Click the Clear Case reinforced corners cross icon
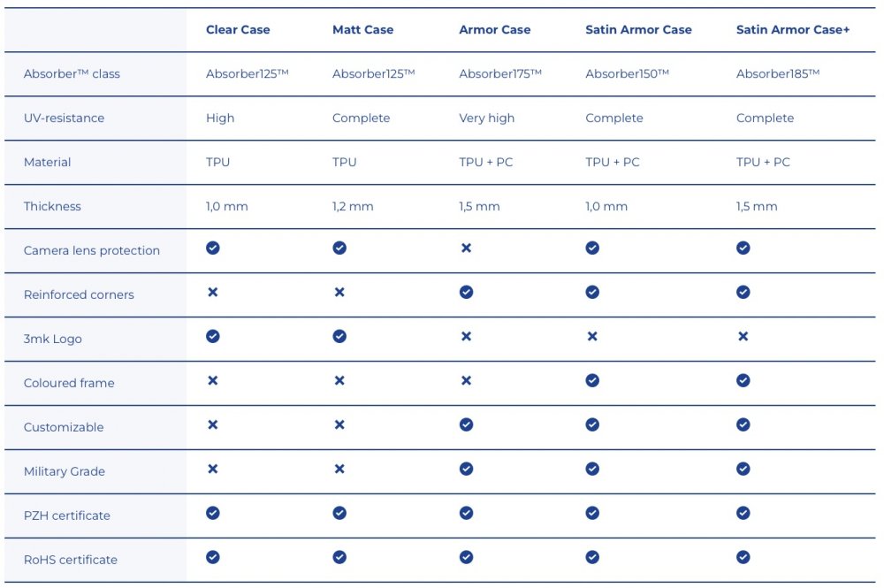Viewport: 884px width, 588px height. (x=212, y=292)
